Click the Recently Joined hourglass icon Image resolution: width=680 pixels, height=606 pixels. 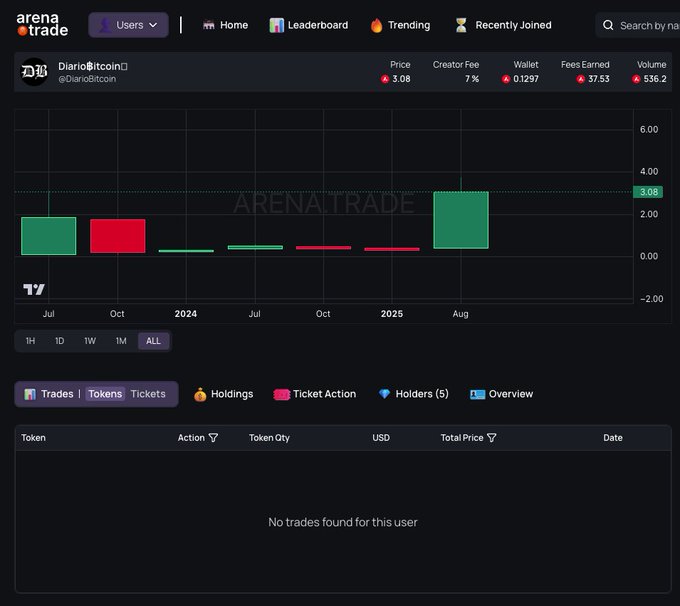(461, 25)
